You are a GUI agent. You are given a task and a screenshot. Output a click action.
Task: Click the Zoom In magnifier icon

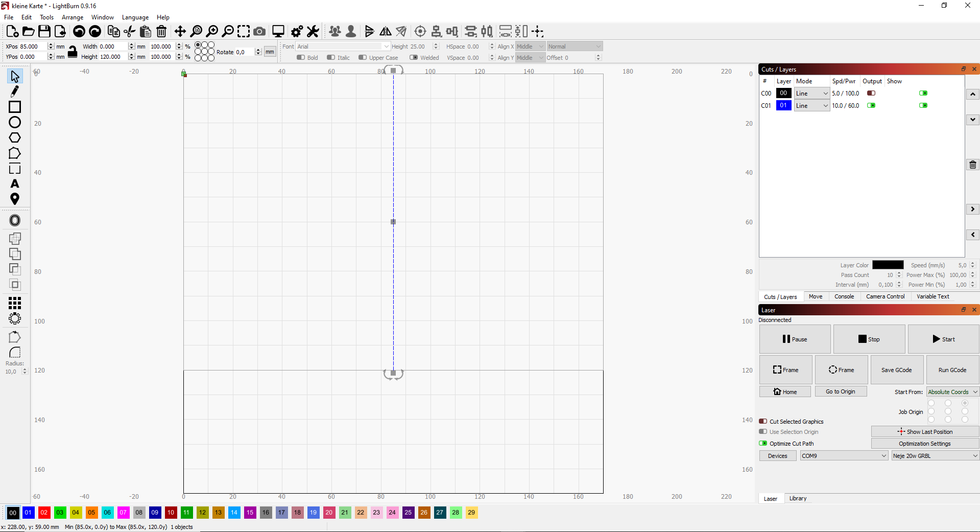point(212,31)
